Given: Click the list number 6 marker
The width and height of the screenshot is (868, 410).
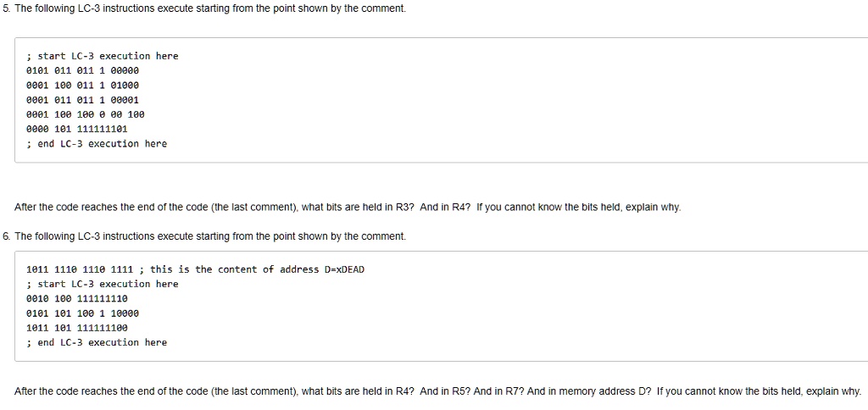Looking at the screenshot, I should click(6, 236).
